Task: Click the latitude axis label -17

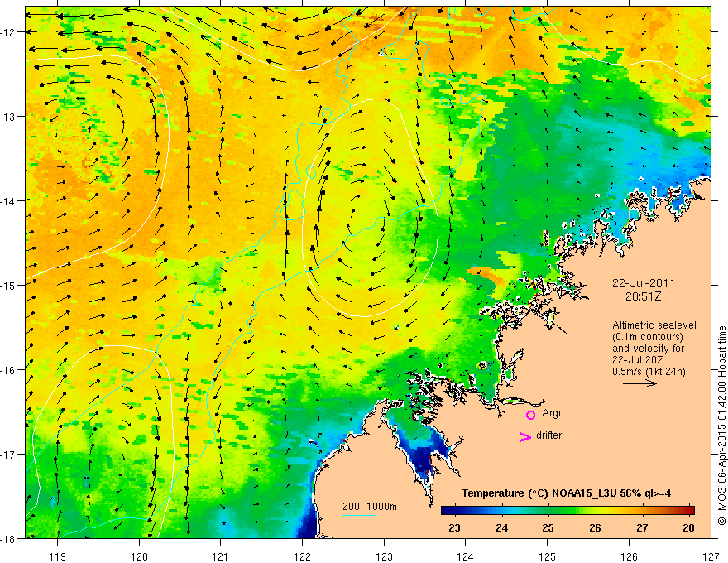Action: (x=9, y=454)
